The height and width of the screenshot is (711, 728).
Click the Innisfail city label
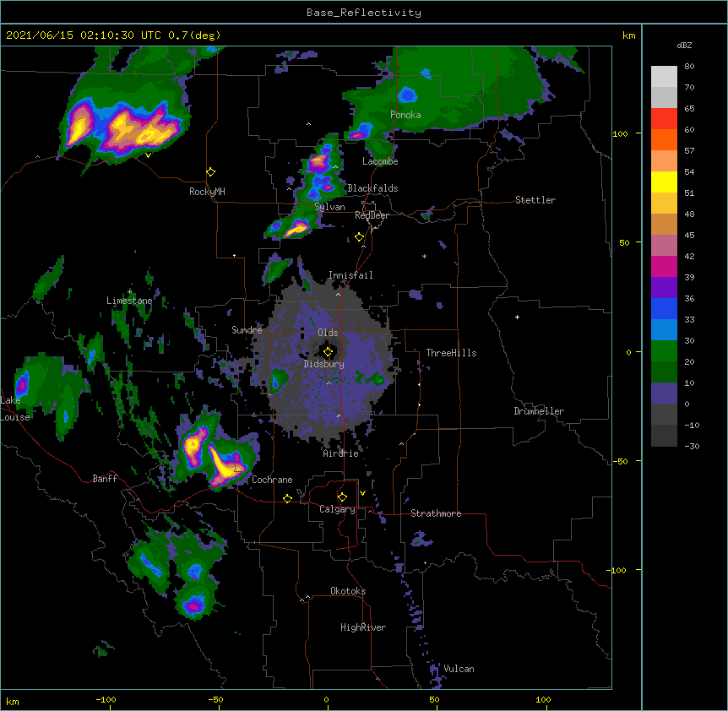pos(350,275)
